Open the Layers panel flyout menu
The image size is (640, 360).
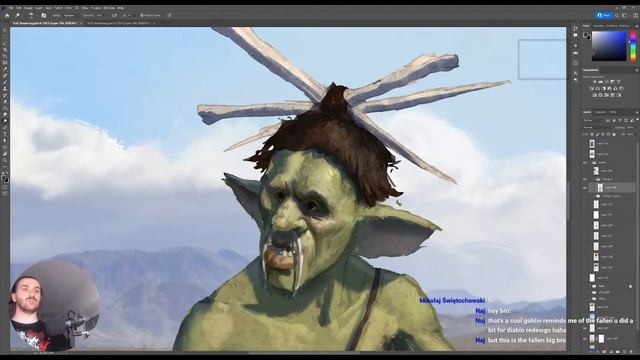pyautogui.click(x=637, y=112)
